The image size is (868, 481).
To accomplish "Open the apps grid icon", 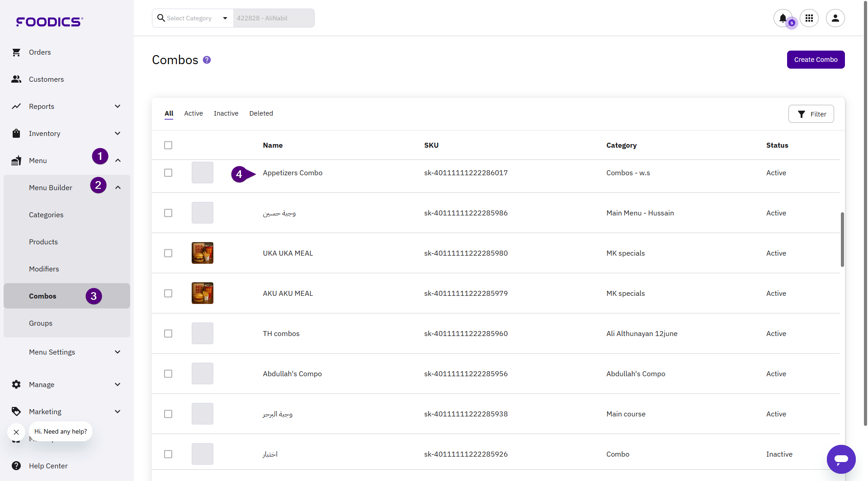I will pyautogui.click(x=809, y=18).
